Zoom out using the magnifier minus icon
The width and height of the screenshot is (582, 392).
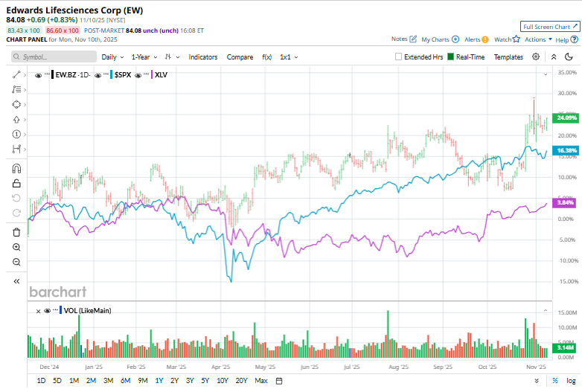pos(16,262)
